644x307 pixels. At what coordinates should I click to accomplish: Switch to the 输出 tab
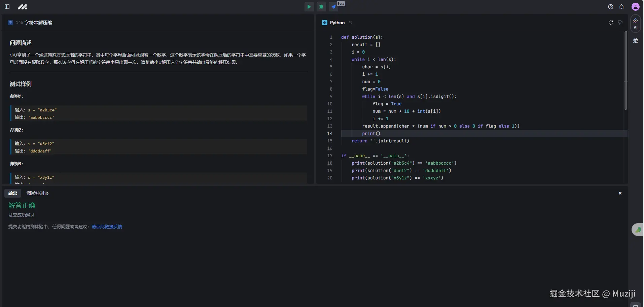click(13, 193)
